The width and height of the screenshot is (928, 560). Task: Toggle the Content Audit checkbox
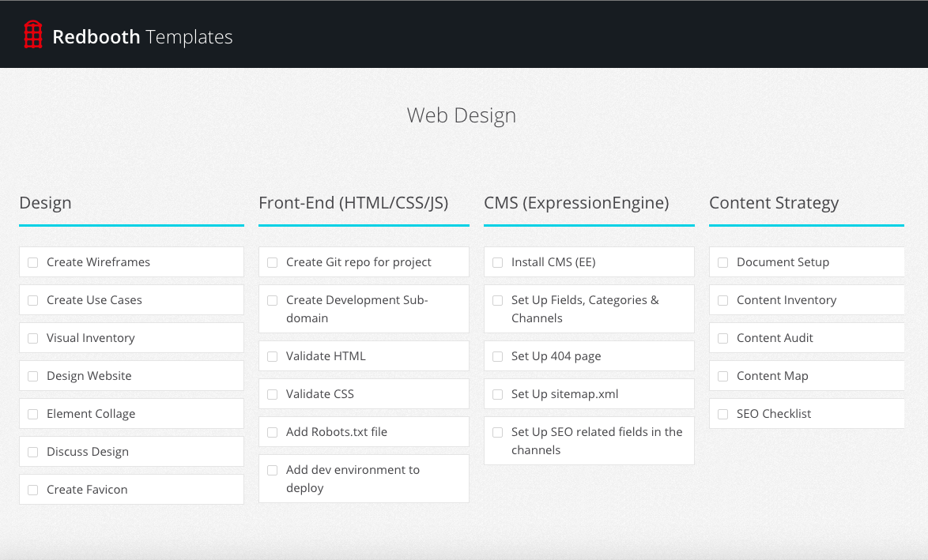click(722, 338)
